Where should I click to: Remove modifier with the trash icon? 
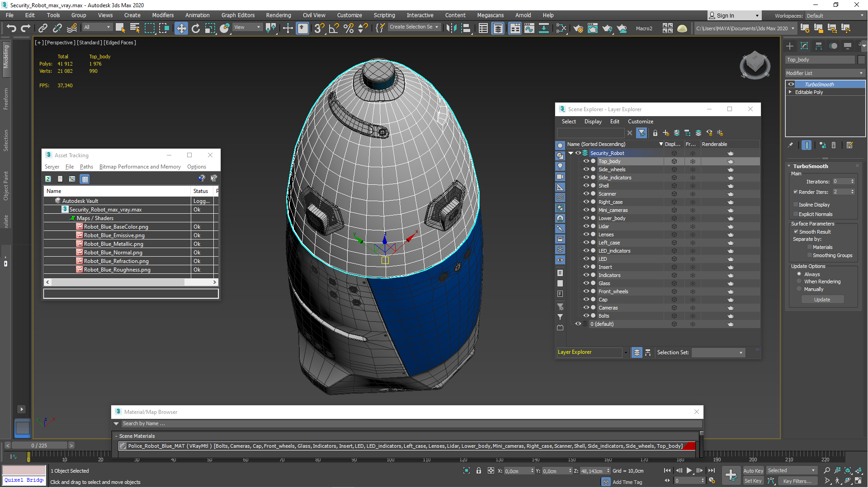pyautogui.click(x=834, y=145)
